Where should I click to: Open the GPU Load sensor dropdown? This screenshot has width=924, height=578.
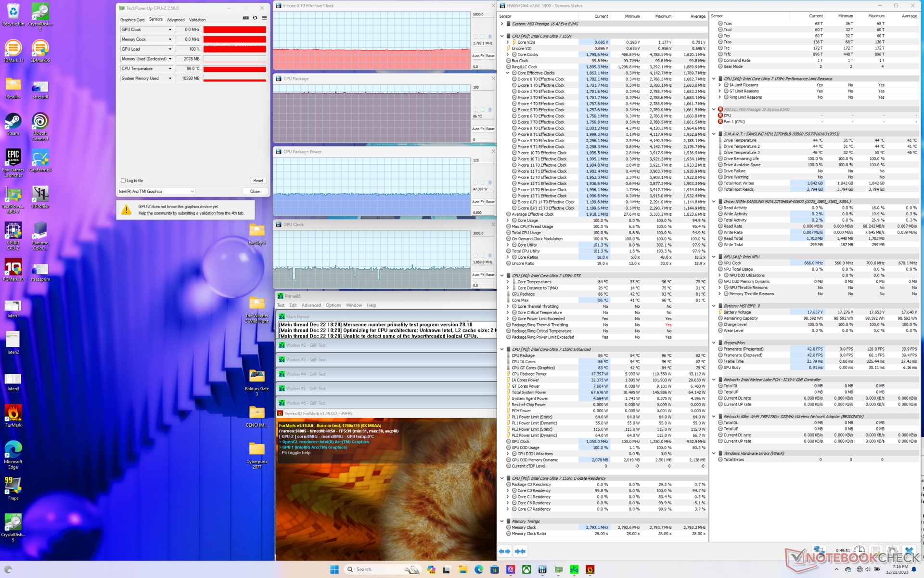(x=170, y=49)
